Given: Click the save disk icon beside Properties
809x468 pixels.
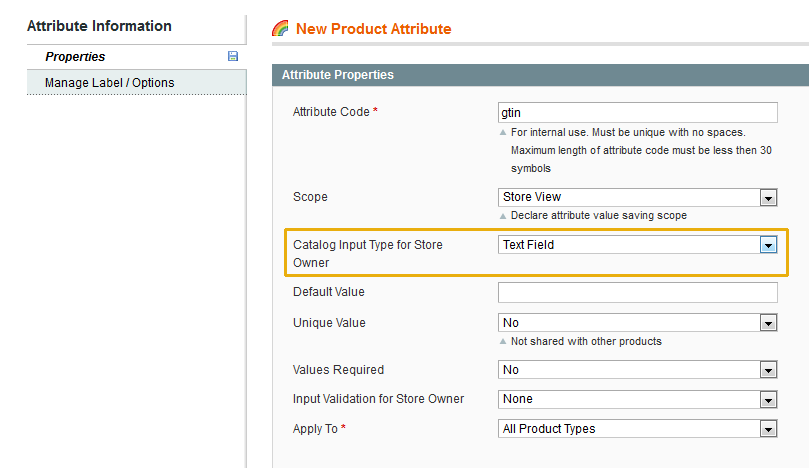Looking at the screenshot, I should 233,57.
